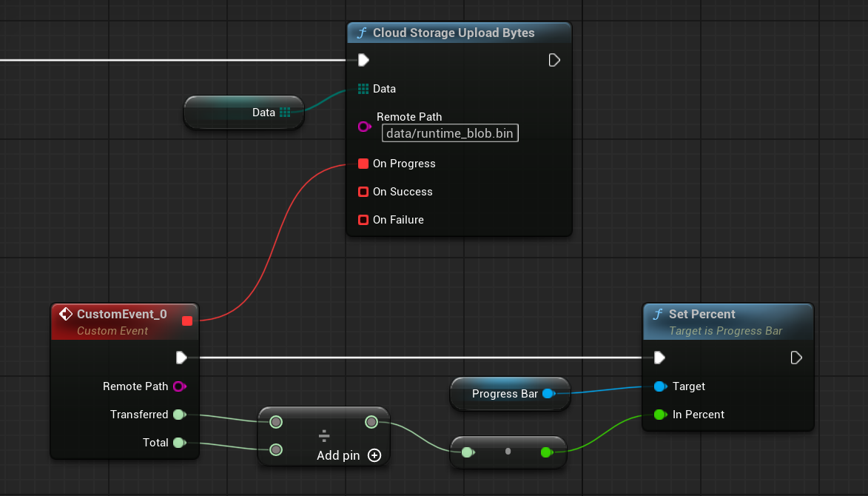Click the On Progress delegate pin
Screen dimensions: 868x496
click(x=363, y=164)
